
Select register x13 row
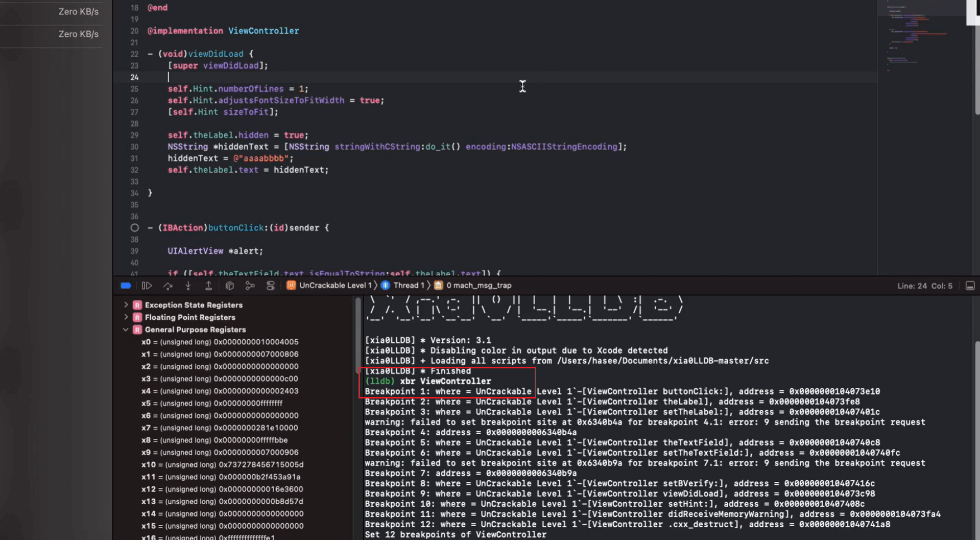(x=222, y=501)
